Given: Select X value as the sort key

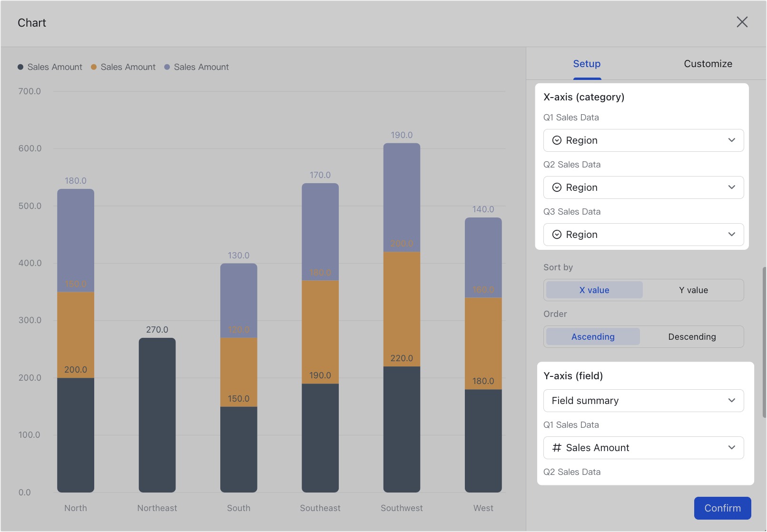Looking at the screenshot, I should pyautogui.click(x=593, y=290).
